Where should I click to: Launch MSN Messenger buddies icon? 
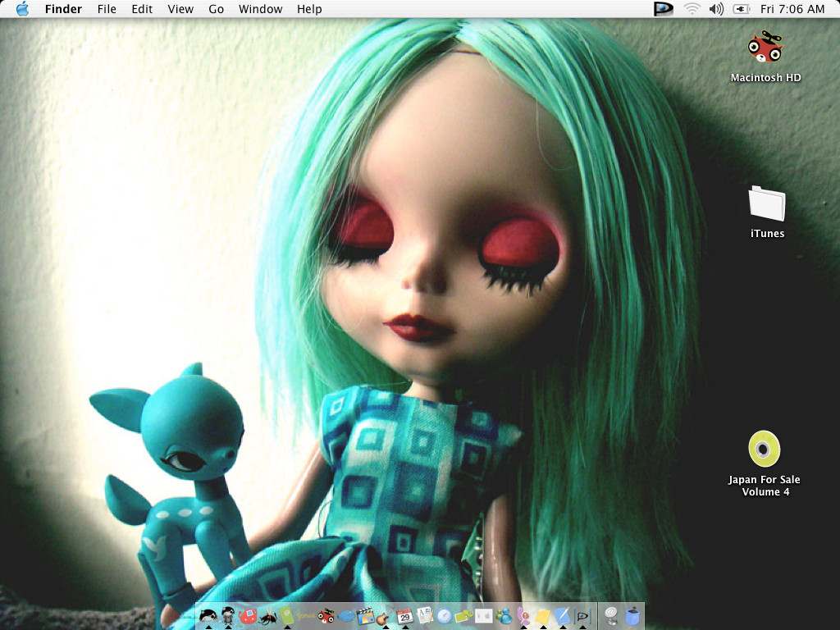(503, 616)
